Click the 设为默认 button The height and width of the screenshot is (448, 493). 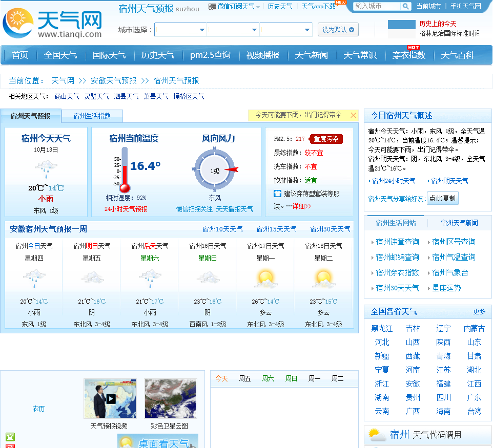click(338, 30)
